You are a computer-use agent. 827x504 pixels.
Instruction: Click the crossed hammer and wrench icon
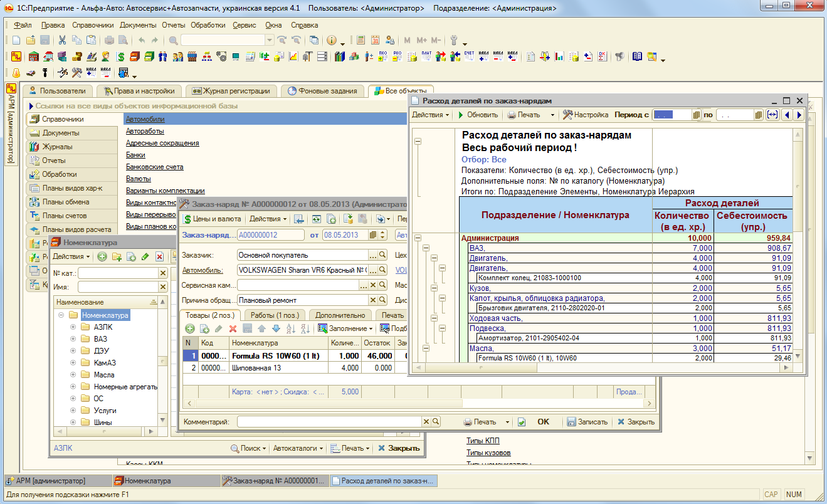[x=77, y=73]
